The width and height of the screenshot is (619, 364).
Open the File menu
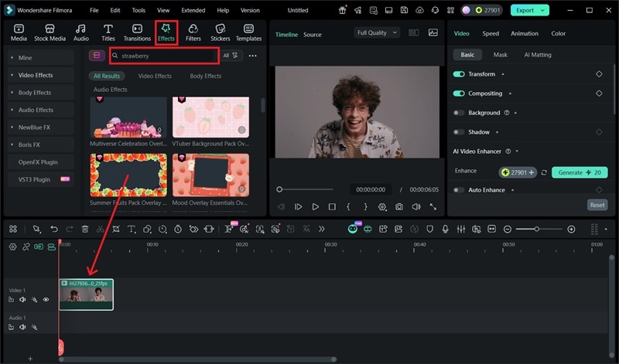(94, 10)
